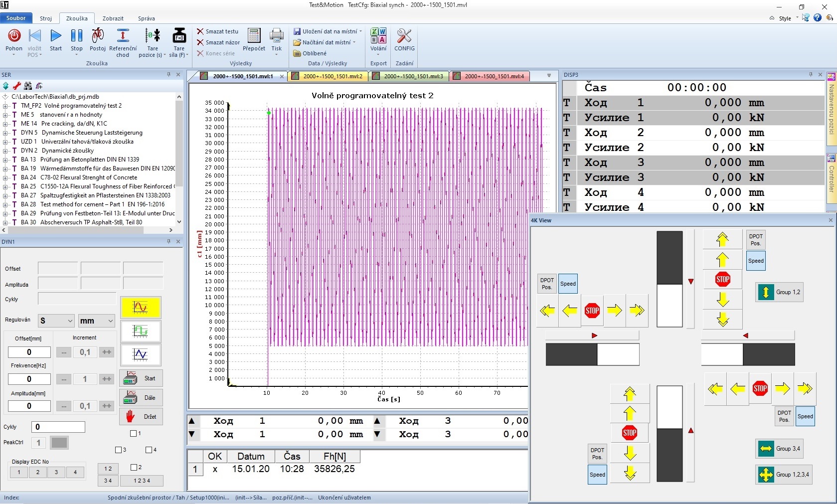The width and height of the screenshot is (837, 504).
Task: Expand the DYN 5 tree node
Action: (x=5, y=133)
